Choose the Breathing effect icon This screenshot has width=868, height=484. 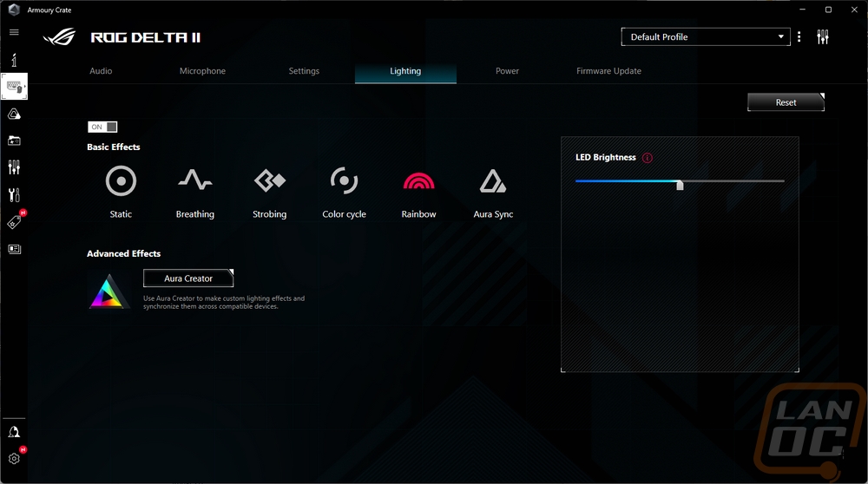194,180
